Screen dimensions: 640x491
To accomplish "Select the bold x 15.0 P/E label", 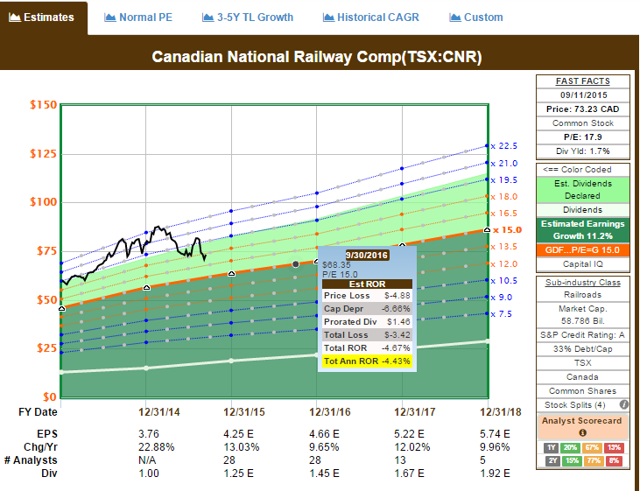I will 507,230.
